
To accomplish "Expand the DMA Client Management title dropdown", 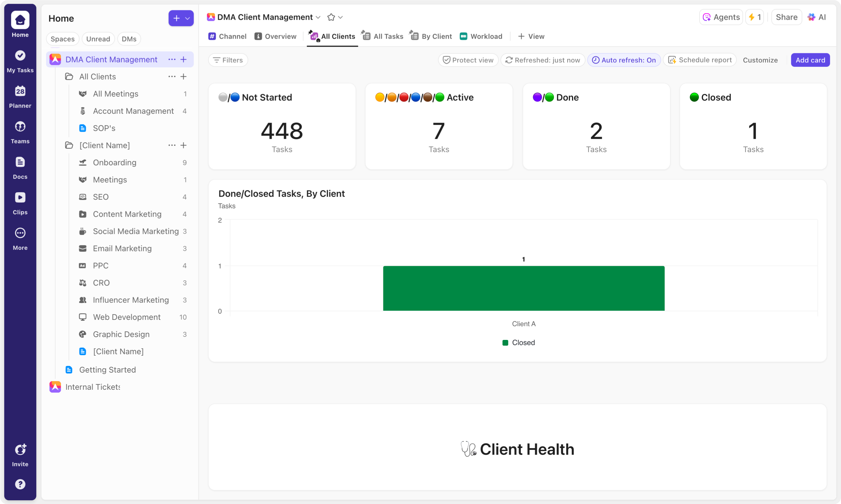I will 318,17.
